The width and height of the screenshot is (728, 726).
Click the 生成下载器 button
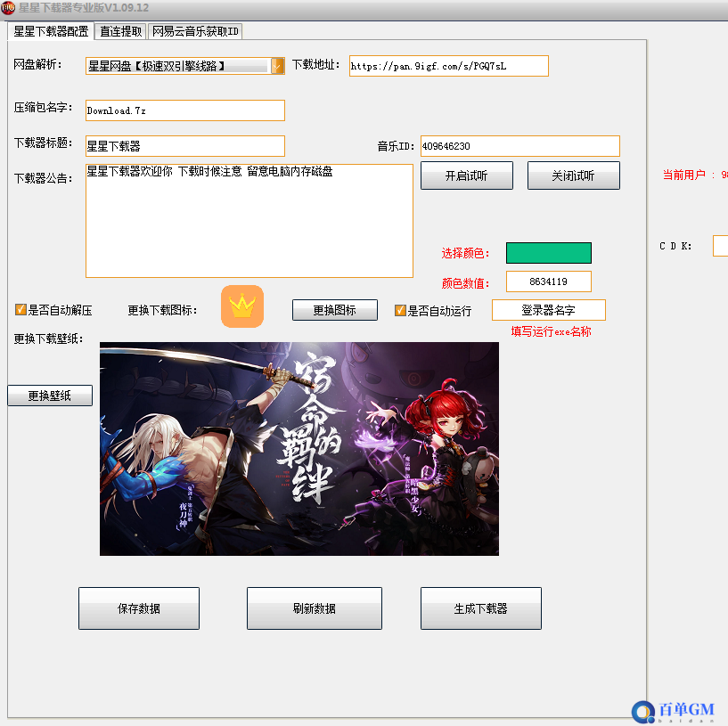481,608
